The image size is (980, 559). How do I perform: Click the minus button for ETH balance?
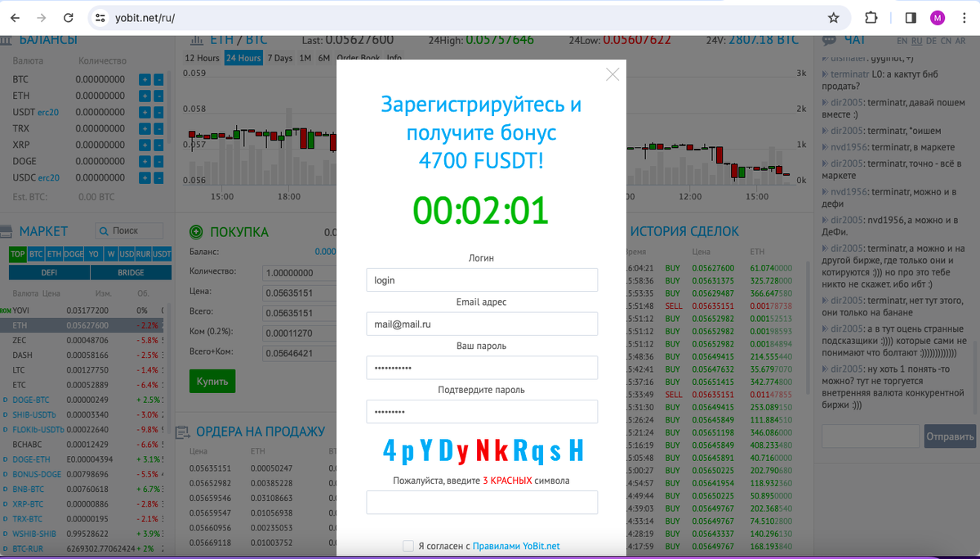(x=158, y=96)
